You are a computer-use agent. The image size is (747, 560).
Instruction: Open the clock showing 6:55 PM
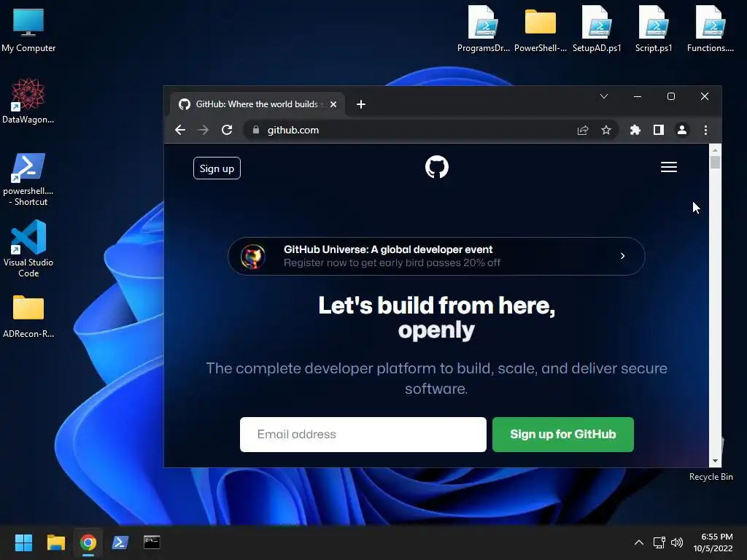point(713,542)
